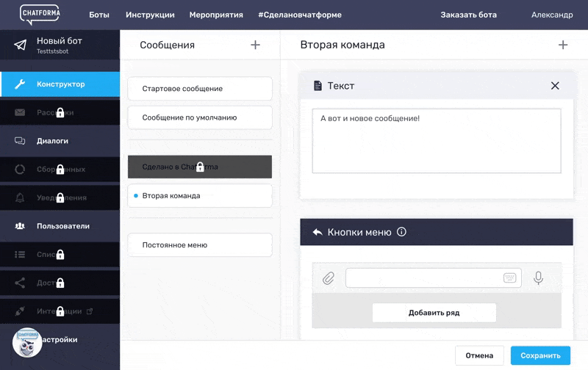
Task: Click the plug icon for Интеграции
Action: point(20,311)
